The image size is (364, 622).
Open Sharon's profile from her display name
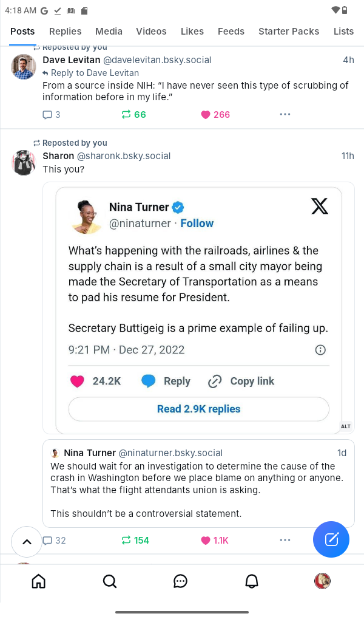pos(58,156)
